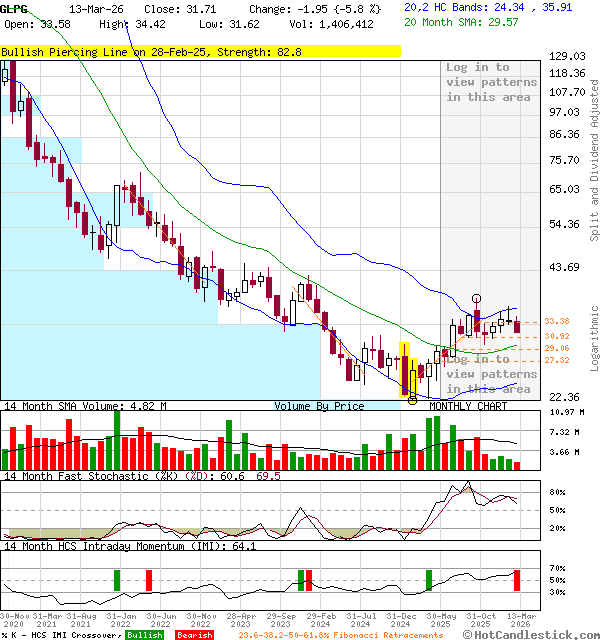Click the circle marker above the recent high candle
The width and height of the screenshot is (600, 640).
point(476,299)
